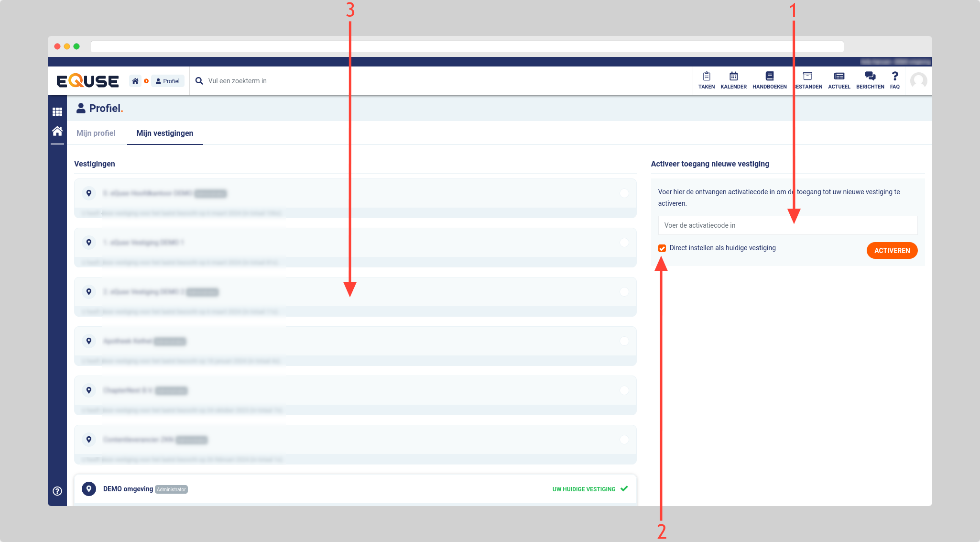Uncheck Direct instellen als huidige vestiging
Image resolution: width=980 pixels, height=542 pixels.
pos(662,248)
